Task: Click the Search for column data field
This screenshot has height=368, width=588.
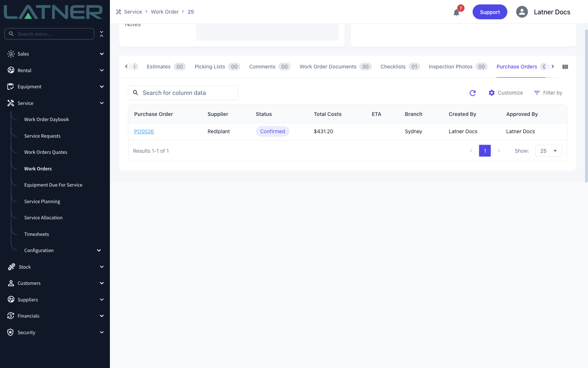Action: (x=183, y=93)
